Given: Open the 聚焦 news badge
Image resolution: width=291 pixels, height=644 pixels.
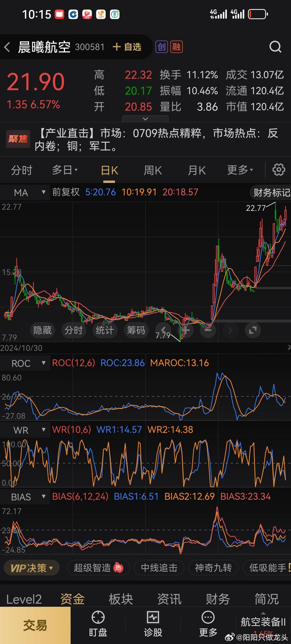Looking at the screenshot, I should coord(18,139).
